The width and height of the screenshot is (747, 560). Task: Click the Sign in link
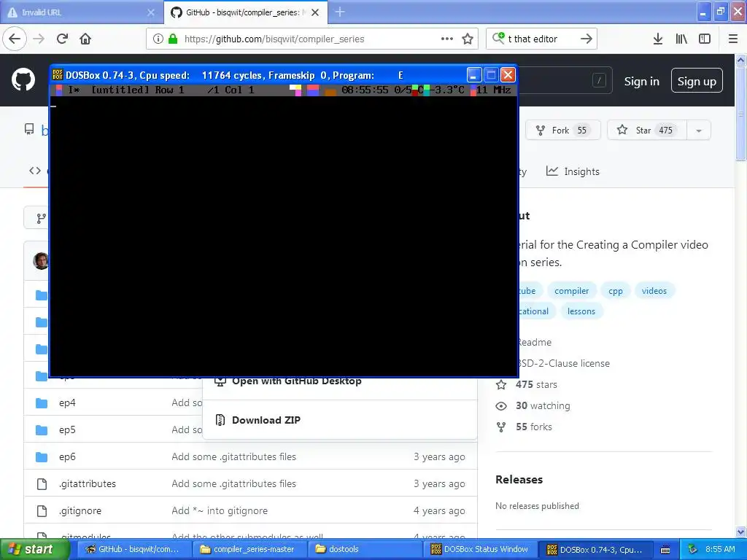(x=642, y=82)
